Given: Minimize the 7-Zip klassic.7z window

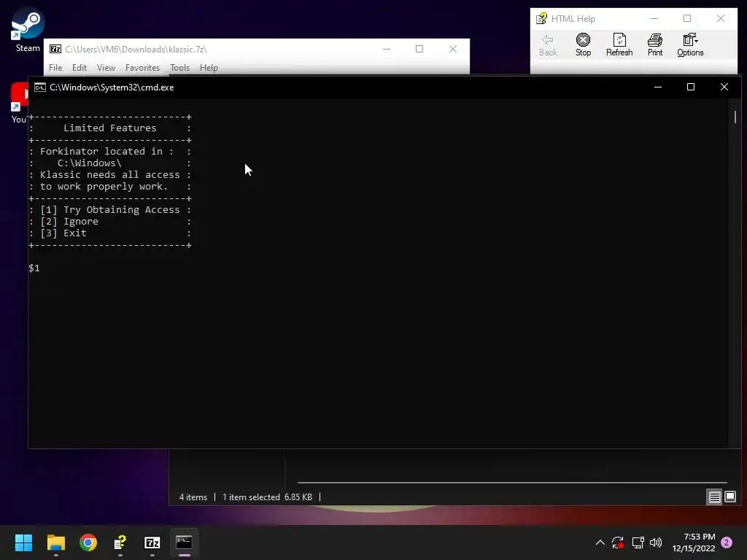Looking at the screenshot, I should point(387,49).
